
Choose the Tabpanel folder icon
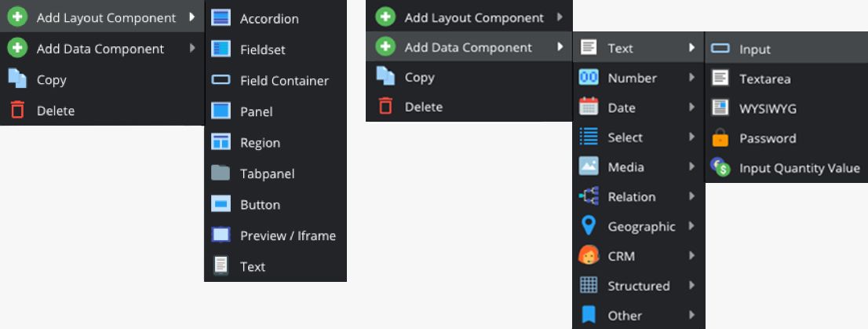221,174
